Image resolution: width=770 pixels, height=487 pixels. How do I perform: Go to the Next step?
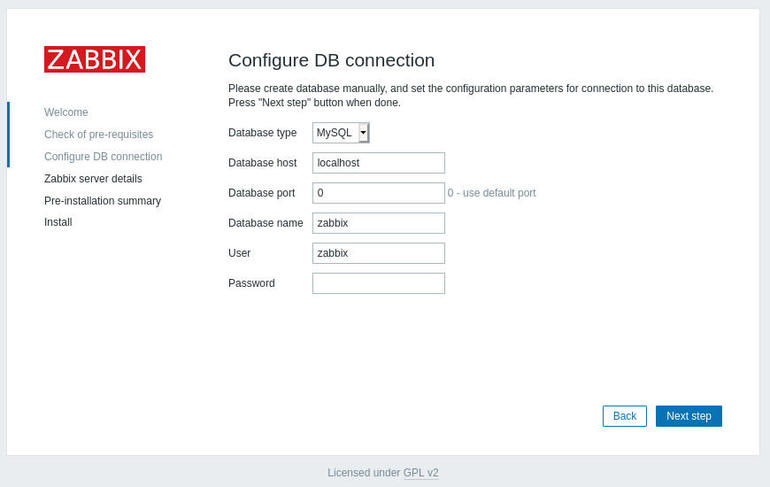click(x=688, y=416)
